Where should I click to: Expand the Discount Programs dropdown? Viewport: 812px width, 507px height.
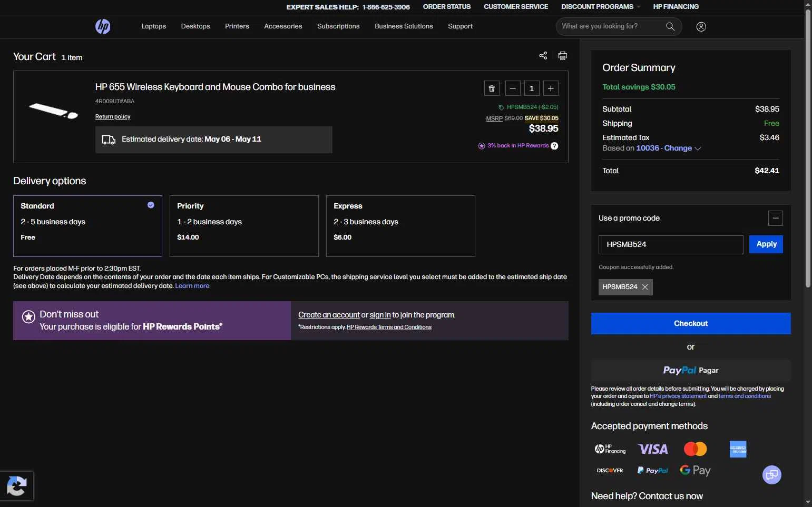coord(601,7)
